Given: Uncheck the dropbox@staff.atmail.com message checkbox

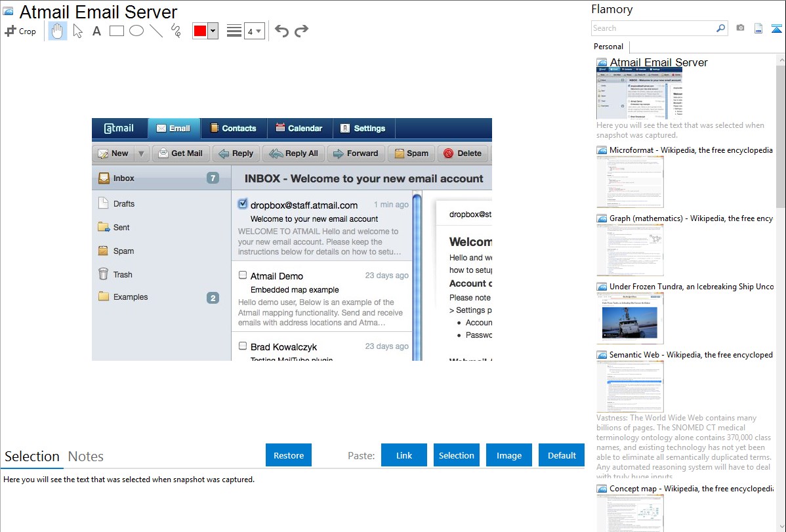Looking at the screenshot, I should pos(243,203).
